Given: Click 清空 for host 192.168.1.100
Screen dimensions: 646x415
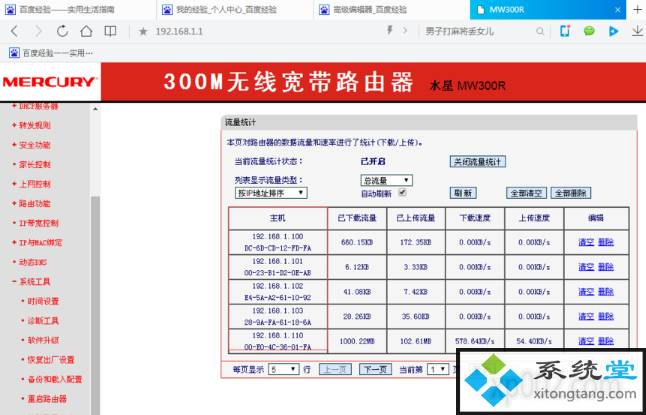Looking at the screenshot, I should click(x=586, y=242).
